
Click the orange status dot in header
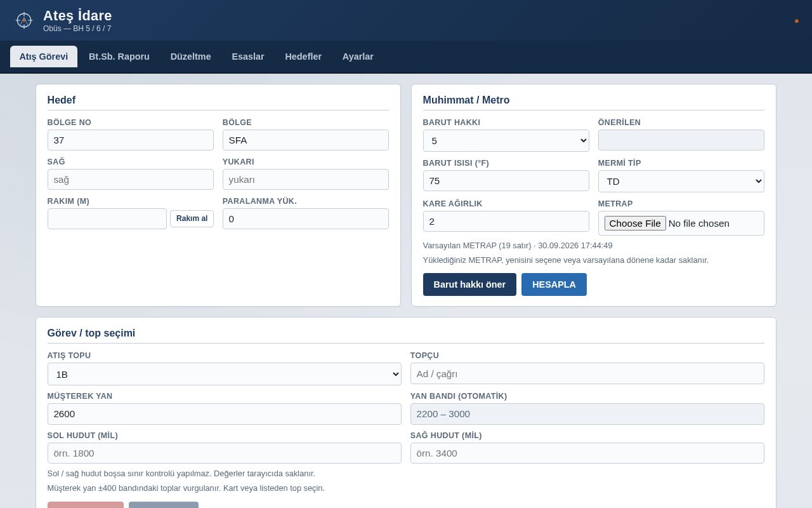coord(797,21)
